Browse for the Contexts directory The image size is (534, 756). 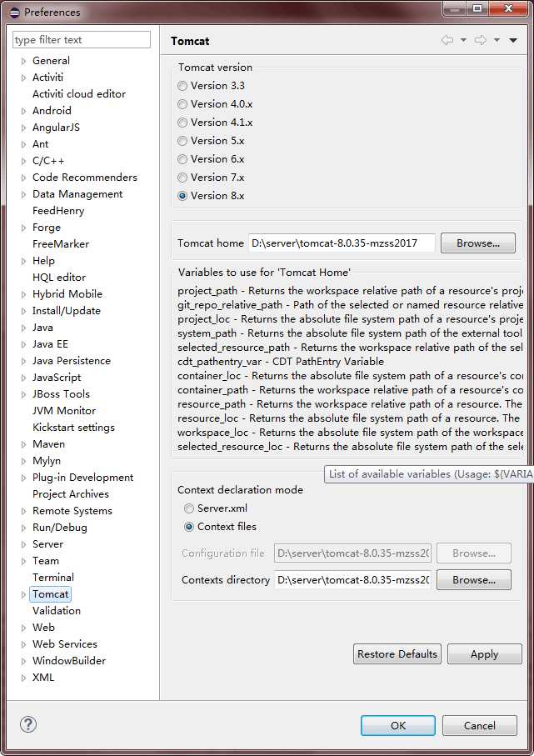click(x=474, y=579)
